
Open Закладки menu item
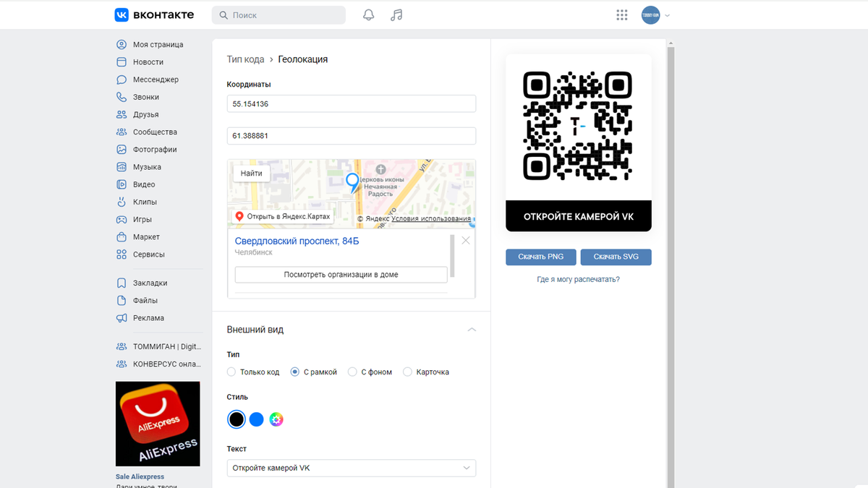(x=150, y=283)
